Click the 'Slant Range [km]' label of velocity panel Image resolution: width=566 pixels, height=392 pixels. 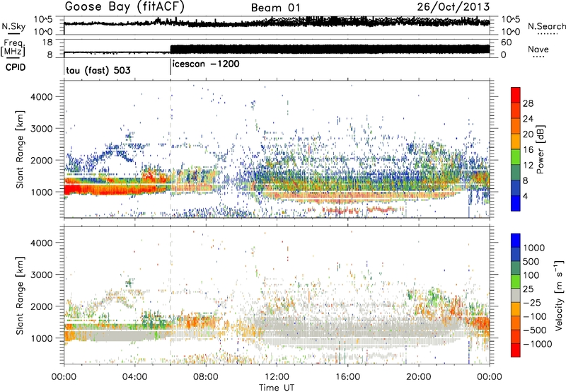click(20, 296)
